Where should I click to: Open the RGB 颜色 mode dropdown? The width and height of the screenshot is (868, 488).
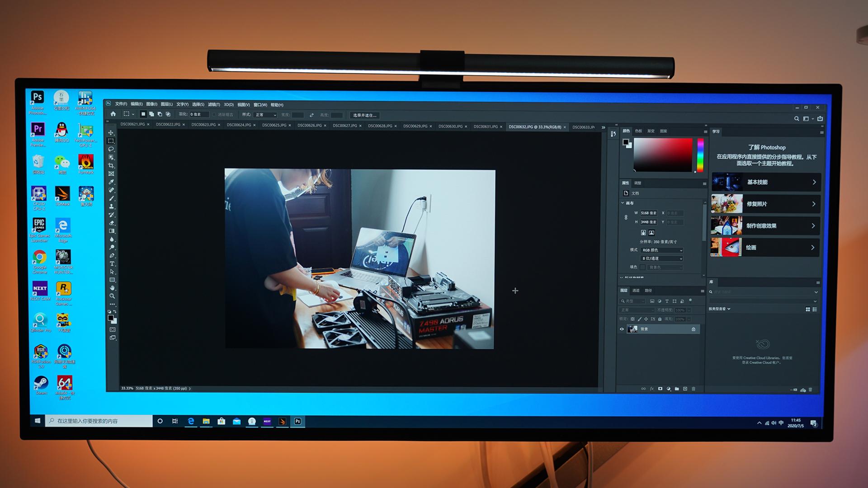click(662, 250)
